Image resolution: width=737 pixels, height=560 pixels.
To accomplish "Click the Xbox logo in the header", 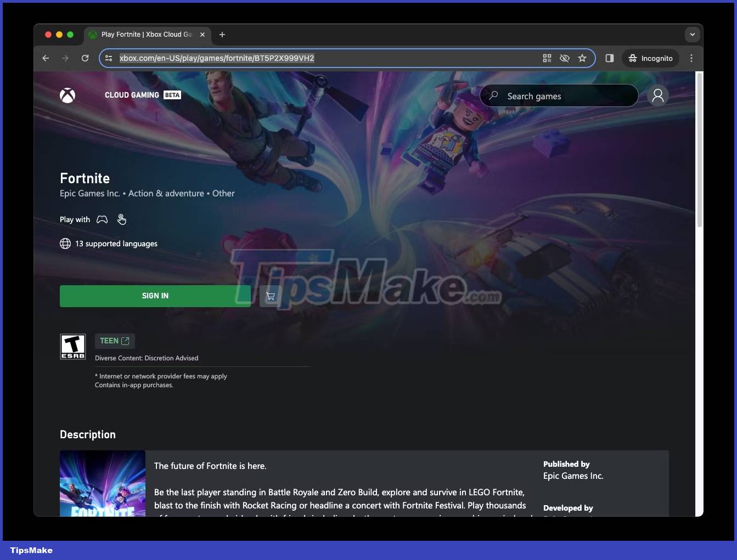I will [67, 95].
